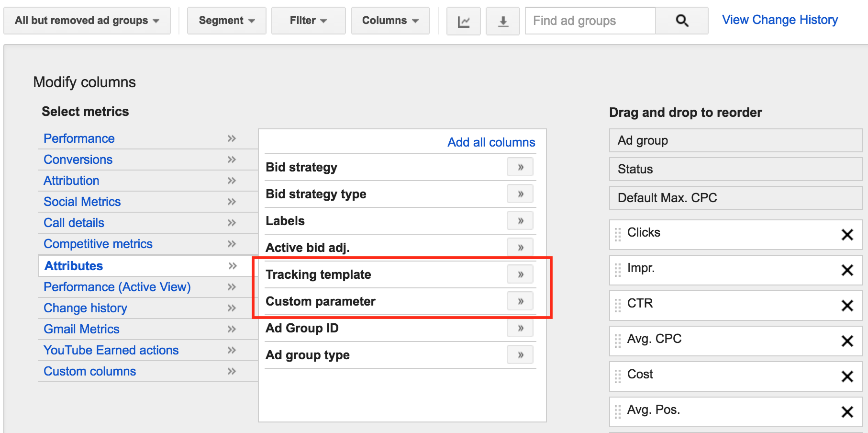Viewport: 868px width, 433px height.
Task: Click View Change History link
Action: [x=780, y=20]
